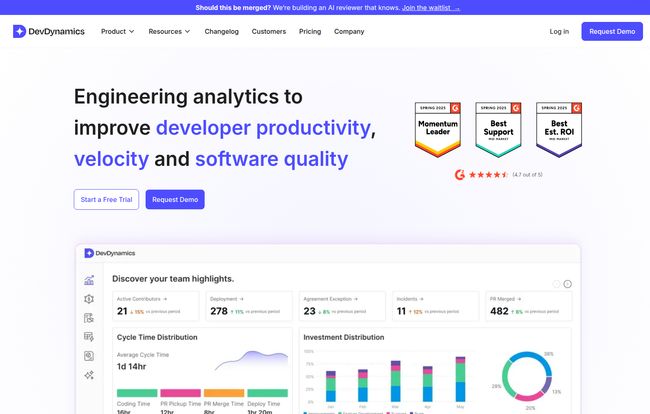Screen dimensions: 650x414
Task: Follow the Join the waitlist banner link
Action: 431,7
